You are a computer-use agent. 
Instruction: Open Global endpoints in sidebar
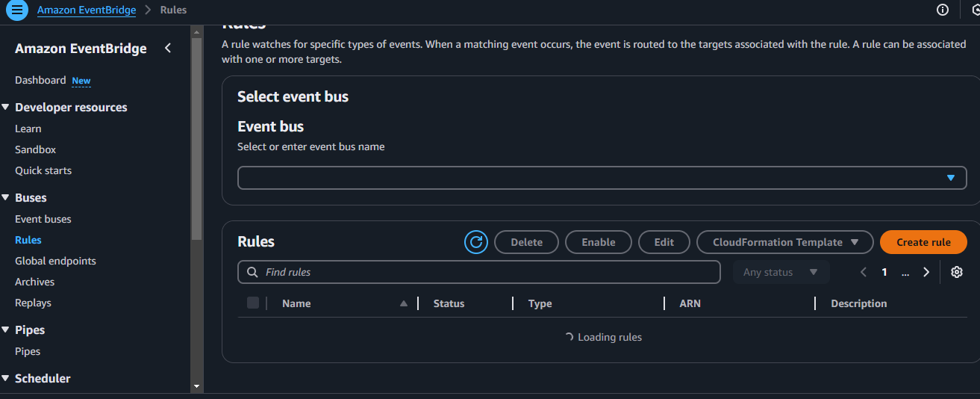click(55, 261)
